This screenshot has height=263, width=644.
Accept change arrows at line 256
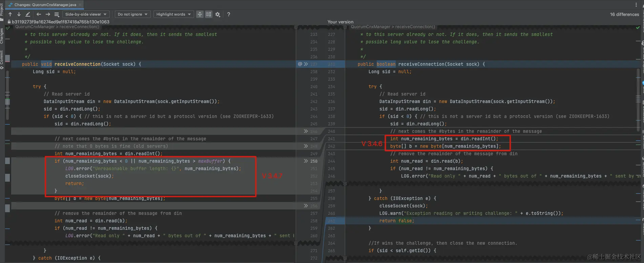click(306, 206)
